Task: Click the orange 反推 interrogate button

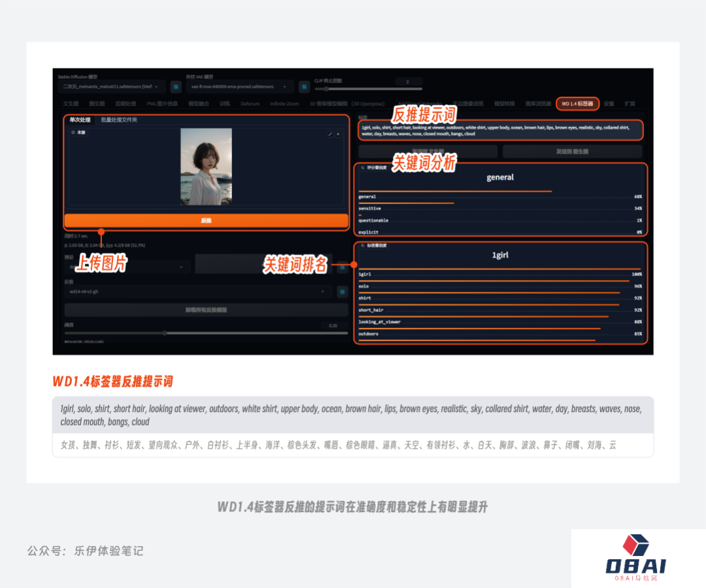Action: [206, 220]
